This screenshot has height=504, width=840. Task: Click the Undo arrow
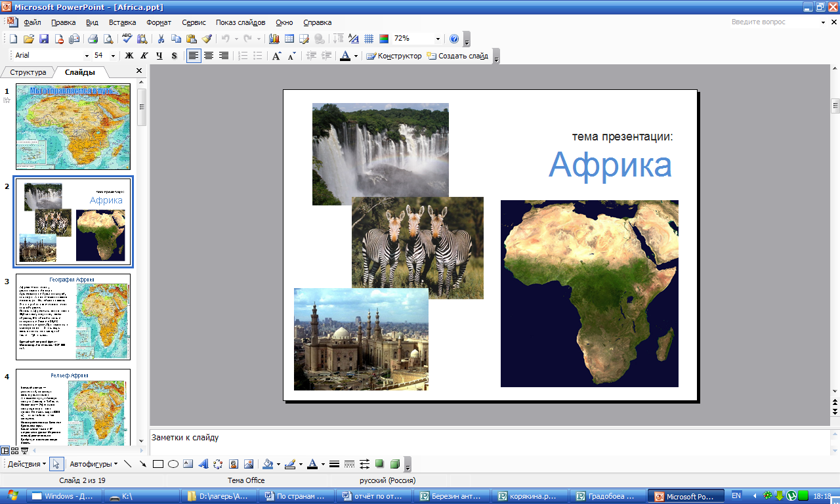(226, 39)
